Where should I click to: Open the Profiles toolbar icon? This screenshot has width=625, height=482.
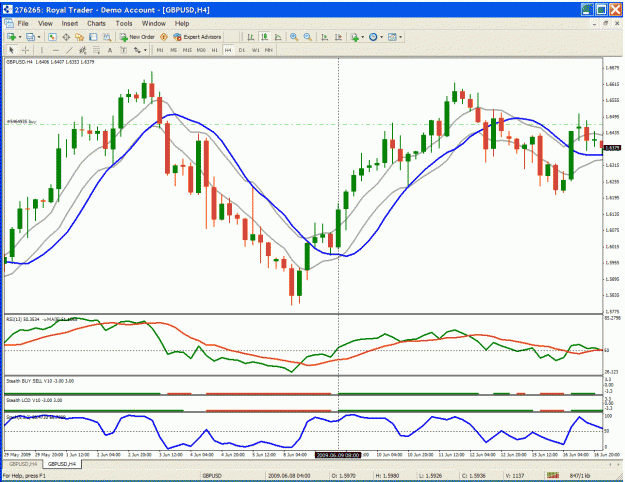(x=30, y=37)
